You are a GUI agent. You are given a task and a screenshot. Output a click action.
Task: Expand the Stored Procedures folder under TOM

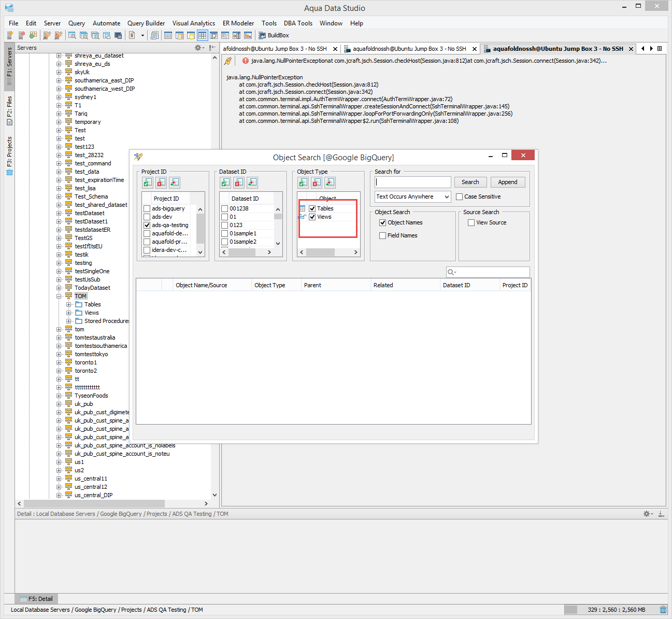click(x=69, y=321)
